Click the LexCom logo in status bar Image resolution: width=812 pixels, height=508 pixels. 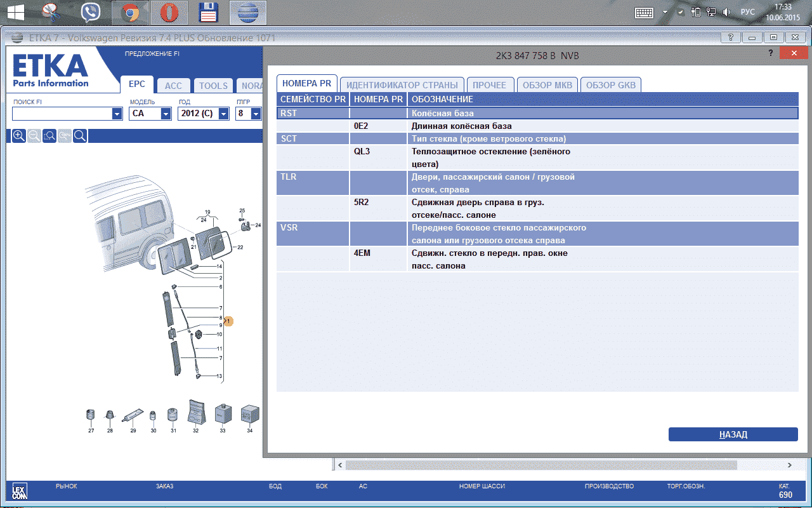(19, 490)
